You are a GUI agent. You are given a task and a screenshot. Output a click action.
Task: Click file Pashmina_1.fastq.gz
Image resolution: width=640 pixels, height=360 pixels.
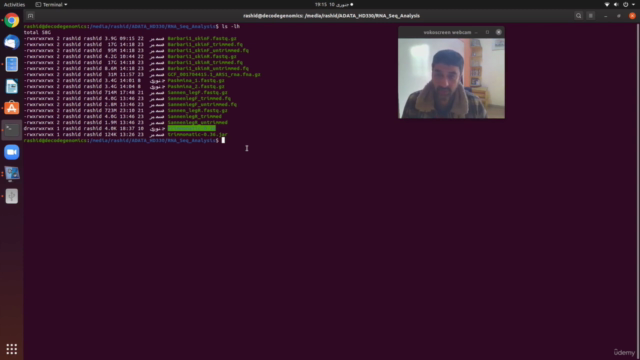coord(196,80)
